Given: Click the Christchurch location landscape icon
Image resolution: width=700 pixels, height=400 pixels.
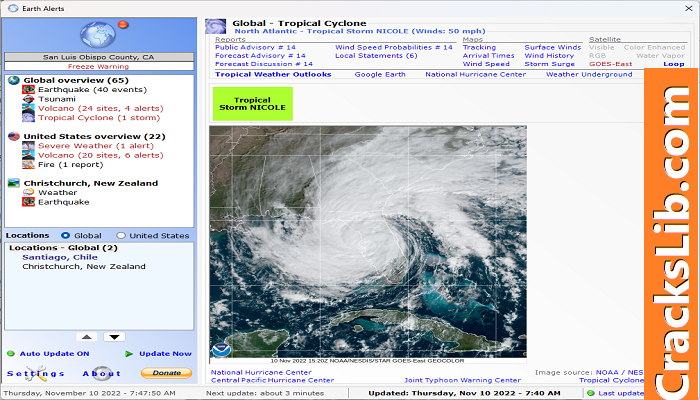Looking at the screenshot, I should pyautogui.click(x=14, y=183).
